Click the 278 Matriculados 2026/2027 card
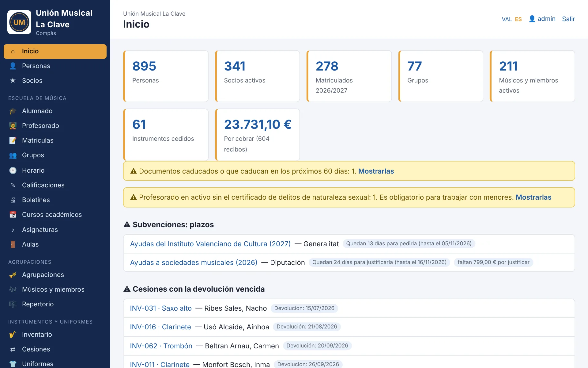Viewport: 588px width, 368px height. click(x=349, y=76)
